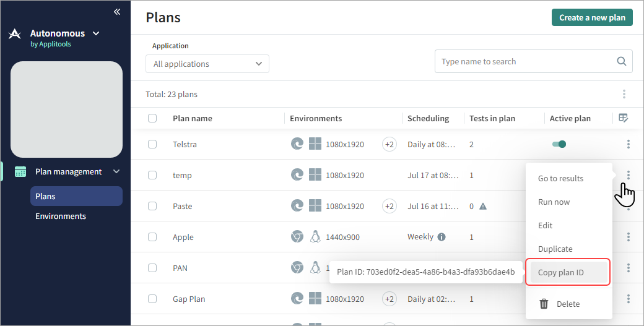Open the three-dot menu for Telstra row
The height and width of the screenshot is (326, 644).
click(628, 144)
